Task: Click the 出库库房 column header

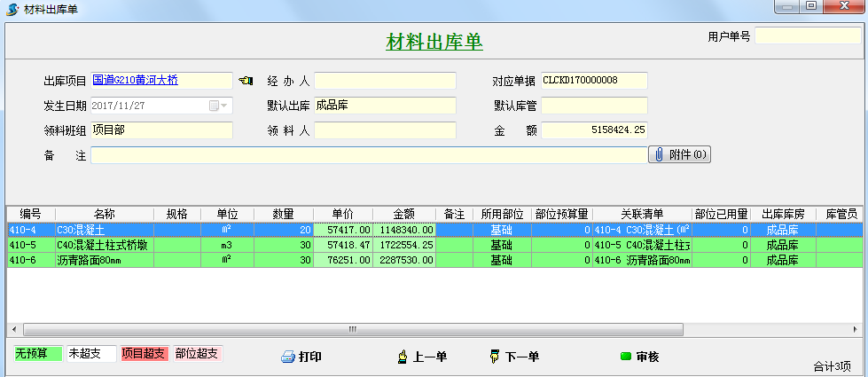Action: tap(782, 214)
